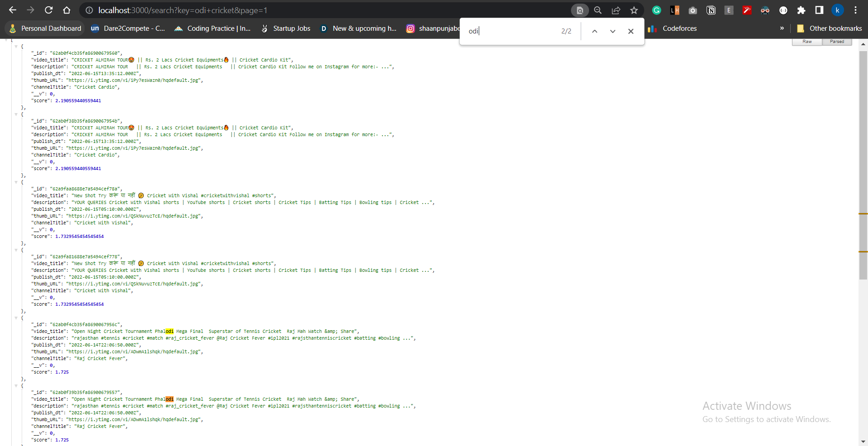The height and width of the screenshot is (446, 868).
Task: Jump to next find result
Action: pos(613,31)
